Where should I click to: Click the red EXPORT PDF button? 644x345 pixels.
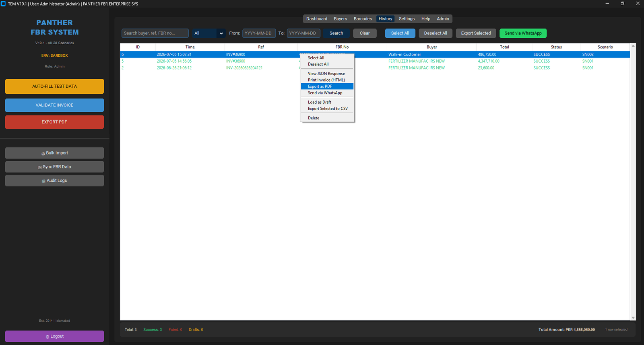pyautogui.click(x=54, y=122)
